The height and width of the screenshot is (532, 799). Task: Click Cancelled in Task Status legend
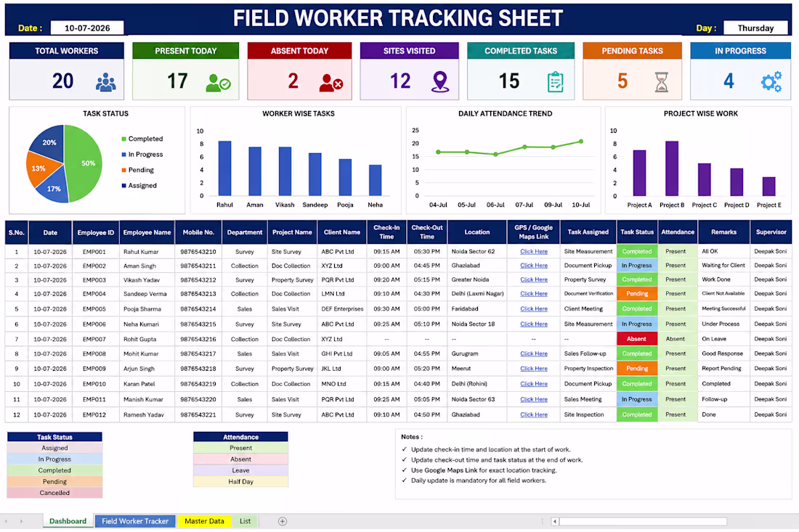(x=54, y=493)
